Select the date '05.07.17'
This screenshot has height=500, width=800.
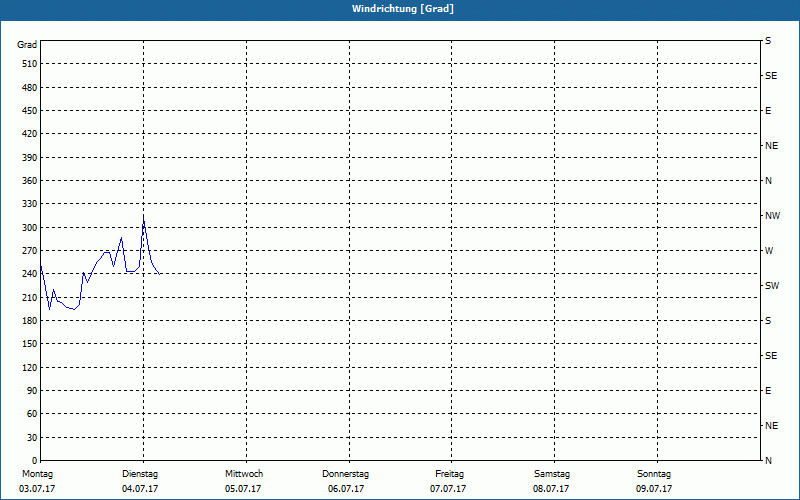pos(243,489)
